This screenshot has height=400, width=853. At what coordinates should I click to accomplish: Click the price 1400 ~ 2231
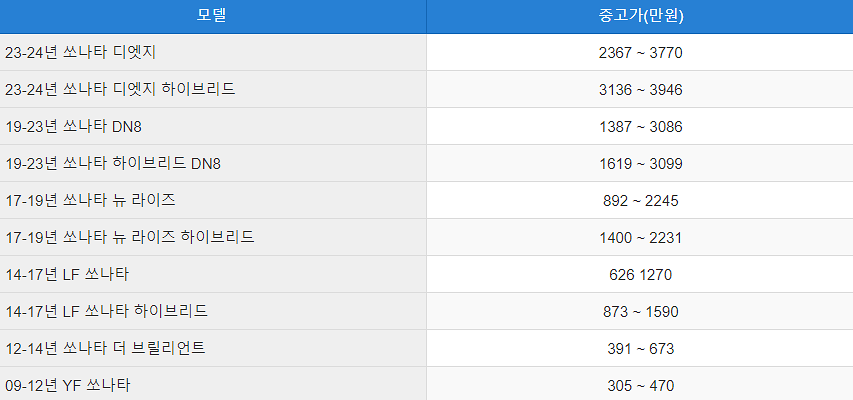640,238
